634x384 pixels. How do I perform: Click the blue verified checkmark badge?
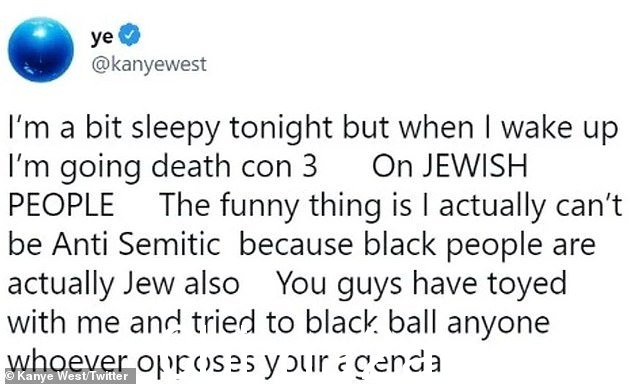click(129, 35)
